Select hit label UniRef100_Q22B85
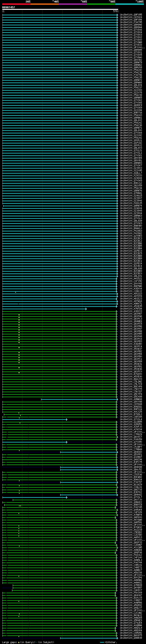Image resolution: width=146 pixels, height=644 pixels. point(131,422)
